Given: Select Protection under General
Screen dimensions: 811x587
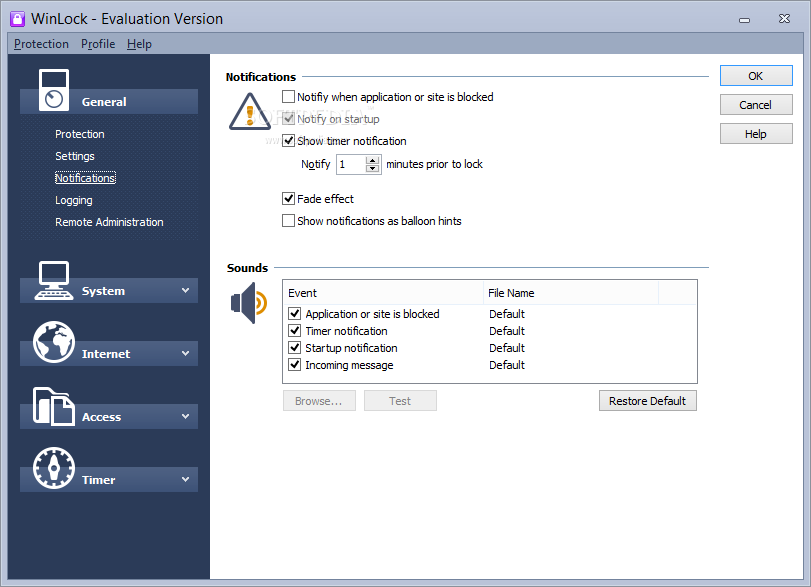Looking at the screenshot, I should [80, 134].
